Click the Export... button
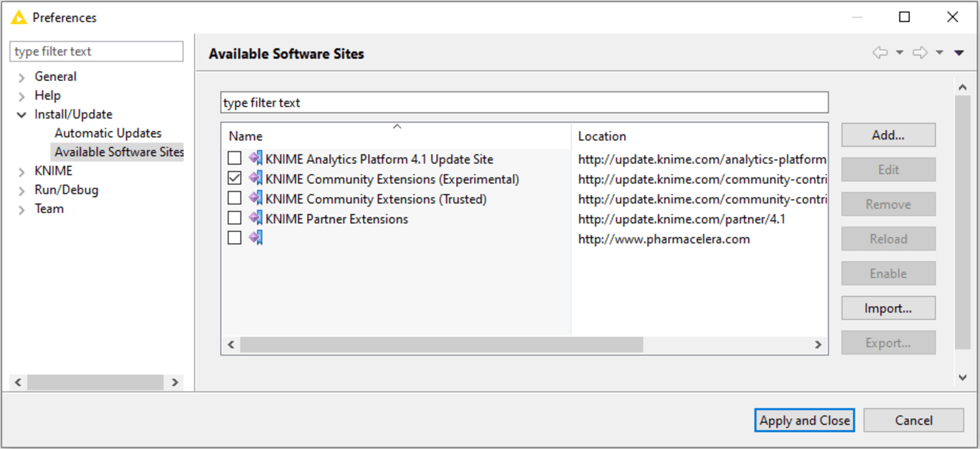The width and height of the screenshot is (980, 449). click(x=888, y=342)
